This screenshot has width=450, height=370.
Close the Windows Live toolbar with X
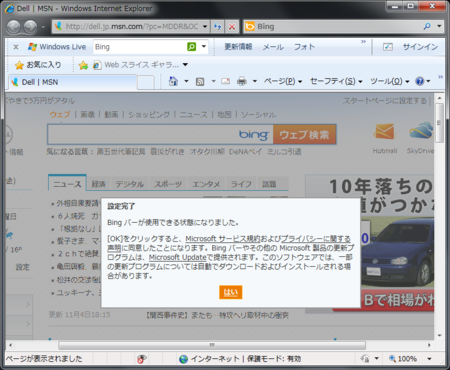point(16,47)
